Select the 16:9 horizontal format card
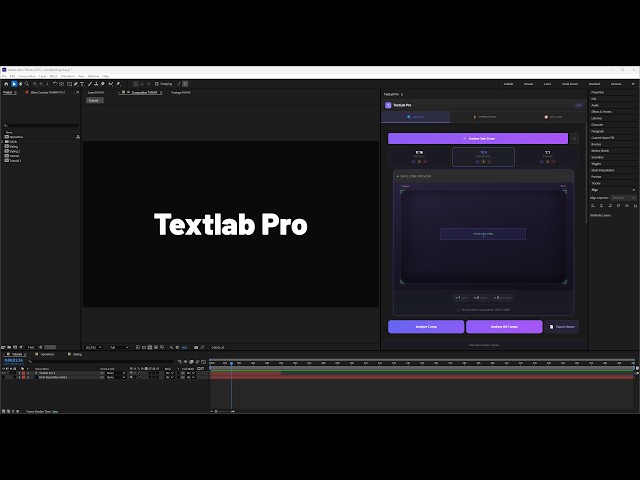The width and height of the screenshot is (640, 480). (483, 157)
